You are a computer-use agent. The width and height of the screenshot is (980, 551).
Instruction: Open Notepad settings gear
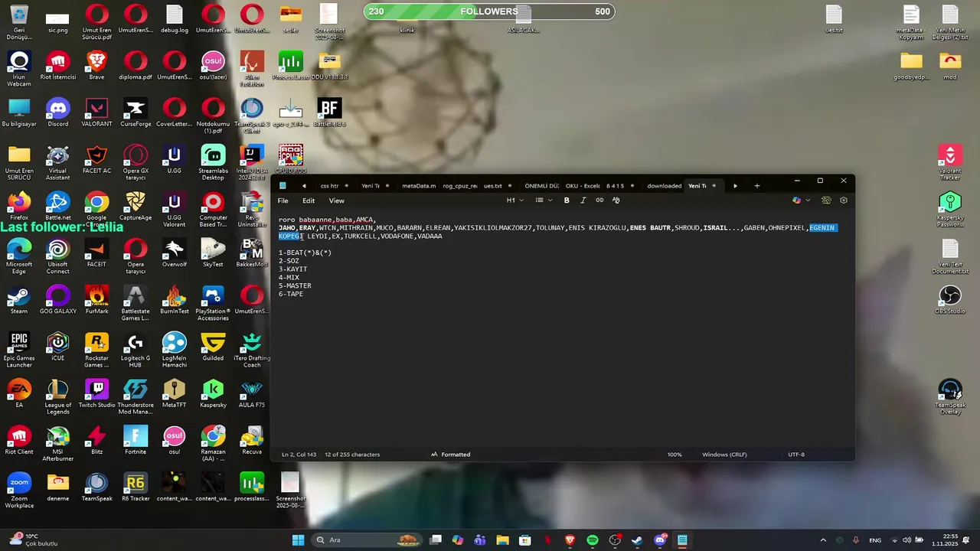[x=844, y=201]
